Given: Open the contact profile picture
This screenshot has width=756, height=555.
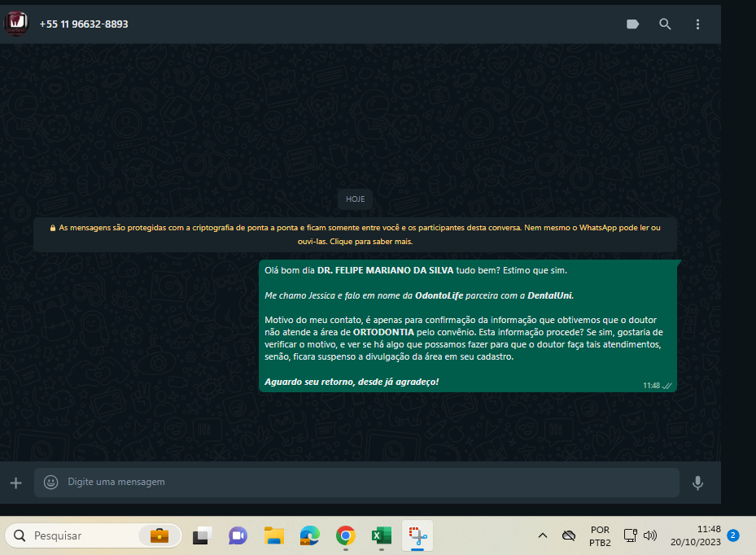Looking at the screenshot, I should click(x=16, y=23).
